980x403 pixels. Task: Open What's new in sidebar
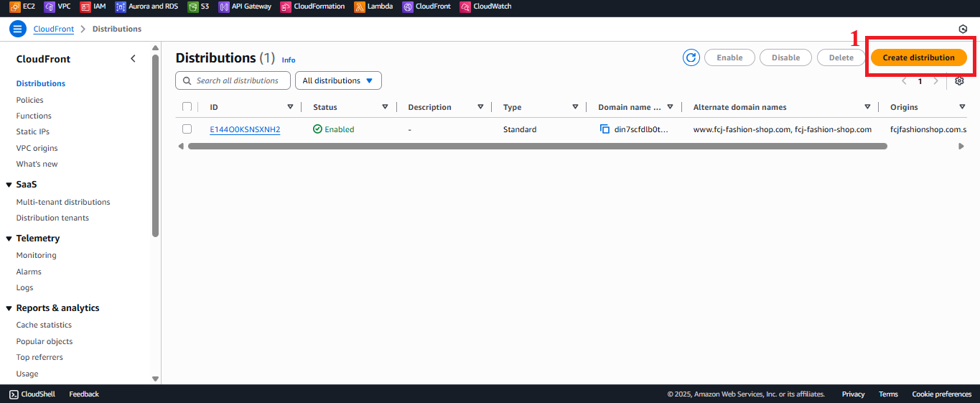click(37, 164)
